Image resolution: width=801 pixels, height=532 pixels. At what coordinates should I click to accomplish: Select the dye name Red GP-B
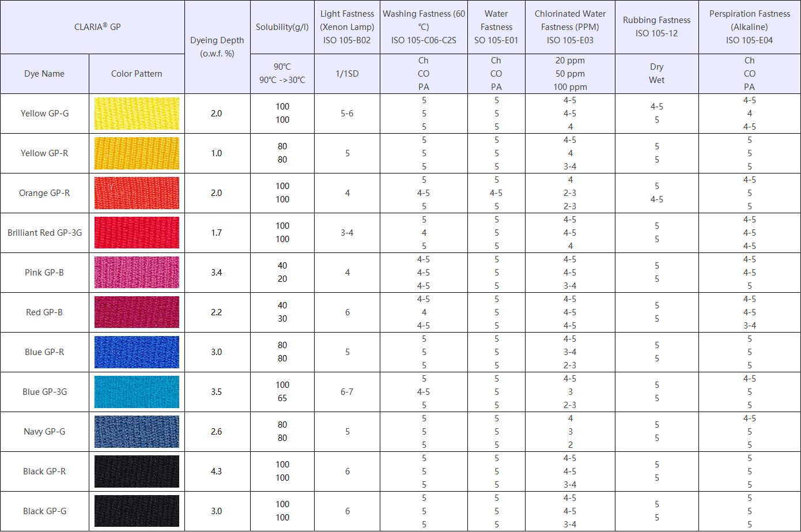click(44, 312)
